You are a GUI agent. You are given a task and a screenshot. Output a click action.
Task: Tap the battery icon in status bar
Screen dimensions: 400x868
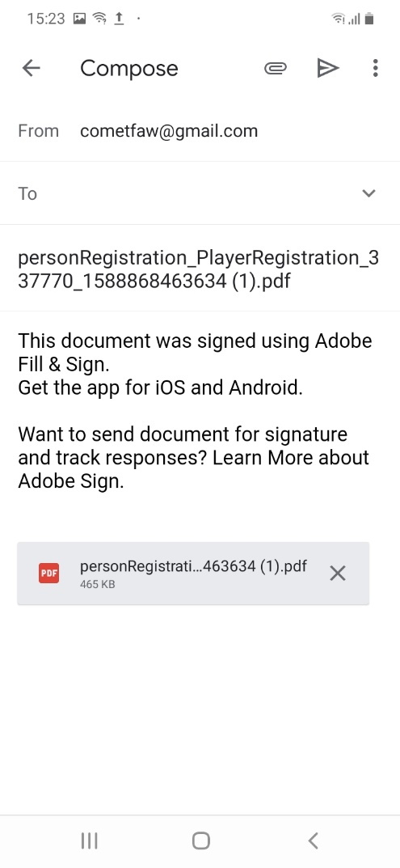[x=369, y=19]
